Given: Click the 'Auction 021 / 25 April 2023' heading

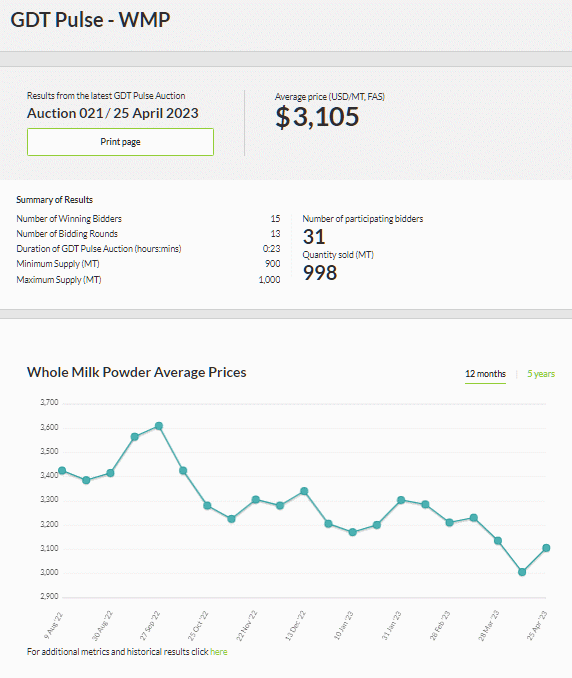Looking at the screenshot, I should (113, 113).
